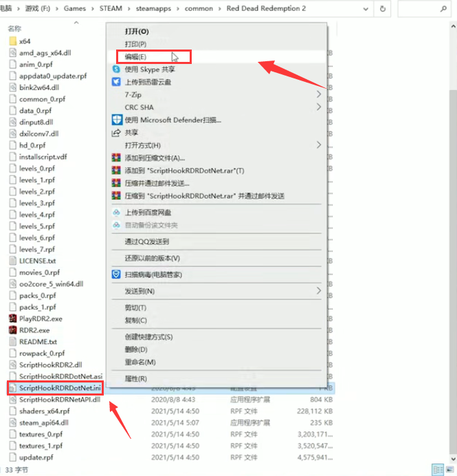Choose 使用 Skype 共享

click(x=150, y=69)
